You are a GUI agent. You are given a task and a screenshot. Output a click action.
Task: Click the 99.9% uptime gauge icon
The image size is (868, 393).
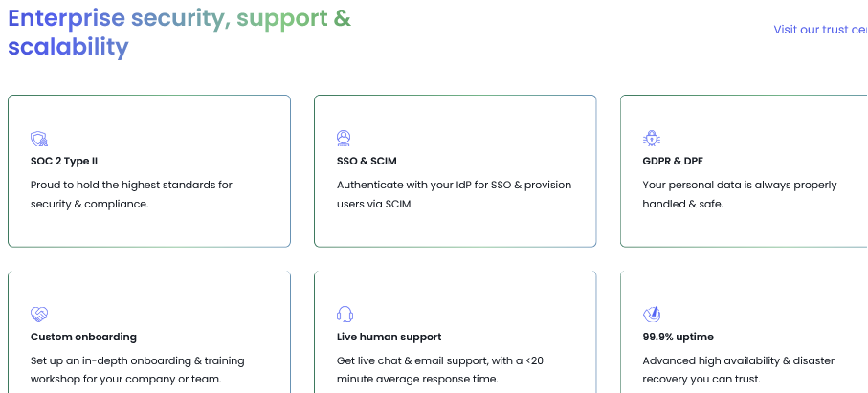tap(652, 314)
